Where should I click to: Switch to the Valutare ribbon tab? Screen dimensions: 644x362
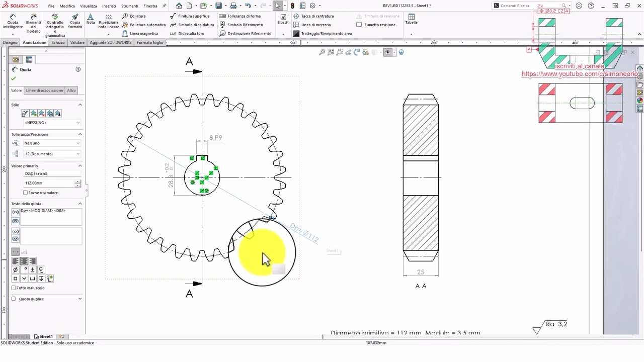click(x=77, y=43)
